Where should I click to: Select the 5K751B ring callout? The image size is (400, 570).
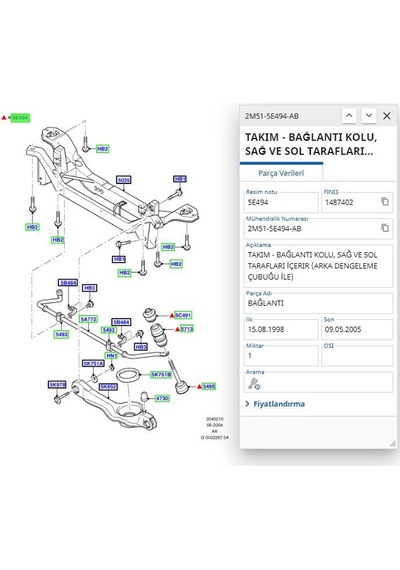(161, 374)
